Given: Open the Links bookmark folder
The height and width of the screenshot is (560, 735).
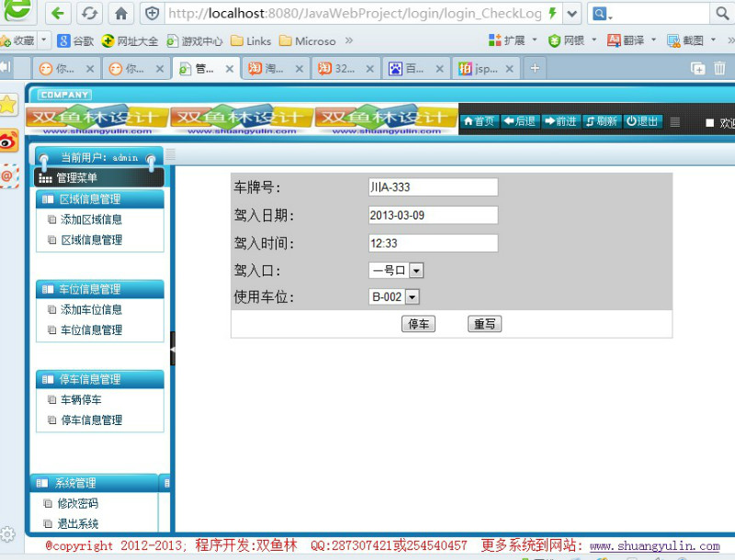Looking at the screenshot, I should click(251, 40).
